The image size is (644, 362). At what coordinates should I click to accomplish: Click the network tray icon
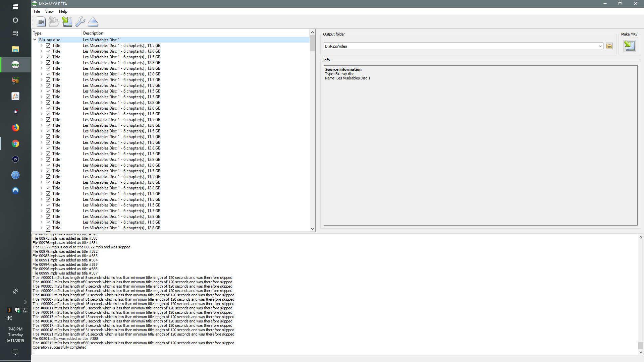click(25, 310)
